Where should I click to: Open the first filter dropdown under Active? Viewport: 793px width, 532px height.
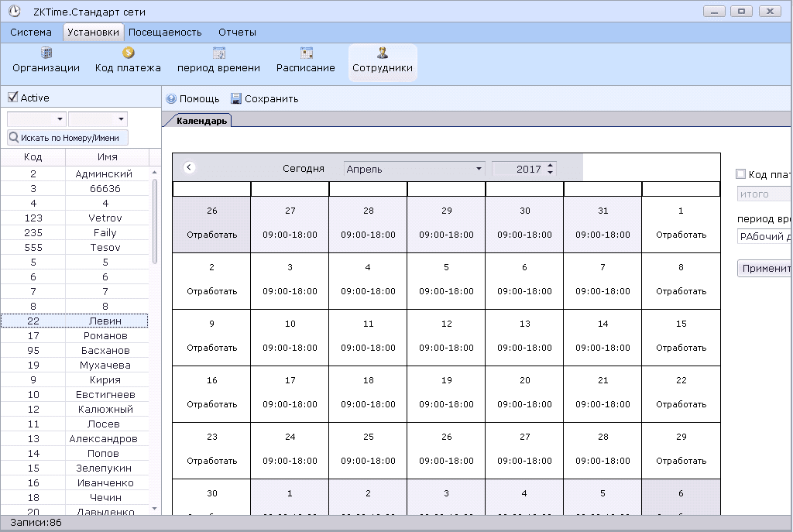tap(60, 119)
